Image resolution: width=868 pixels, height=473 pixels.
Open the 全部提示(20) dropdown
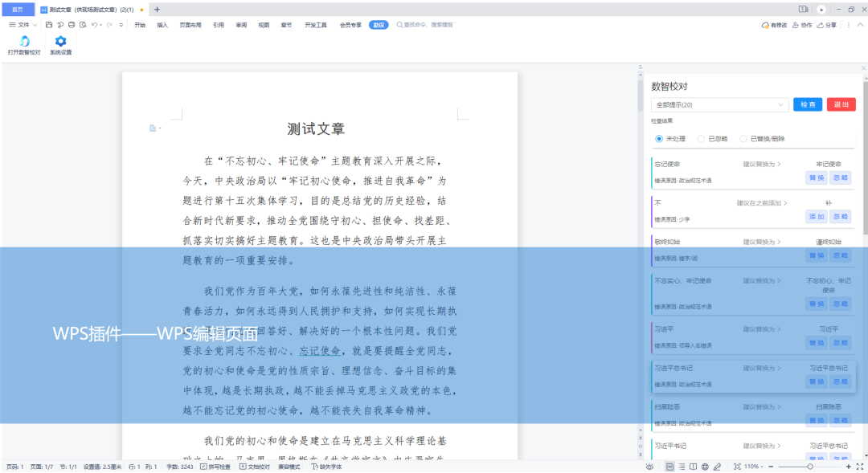719,104
